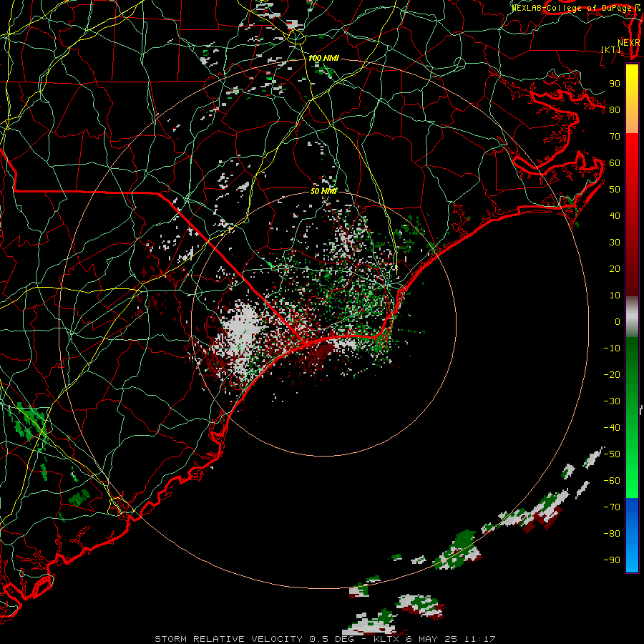The height and width of the screenshot is (644, 644).
Task: Click the 30 value on the velocity scale
Action: [615, 243]
